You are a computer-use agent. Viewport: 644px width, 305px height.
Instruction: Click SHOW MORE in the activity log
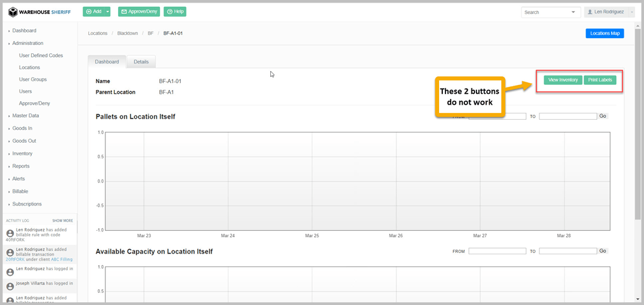pos(62,221)
